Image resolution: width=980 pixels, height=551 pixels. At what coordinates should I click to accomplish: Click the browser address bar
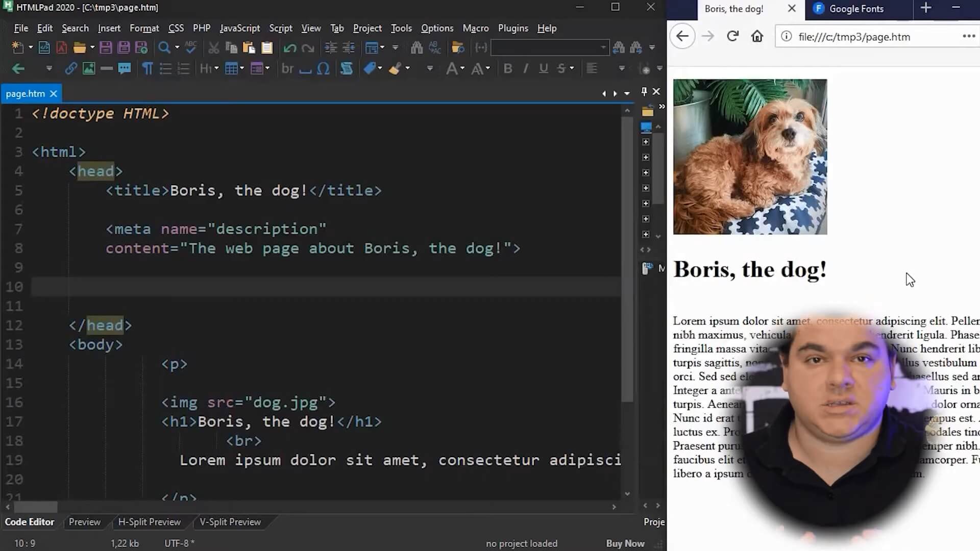coord(868,36)
